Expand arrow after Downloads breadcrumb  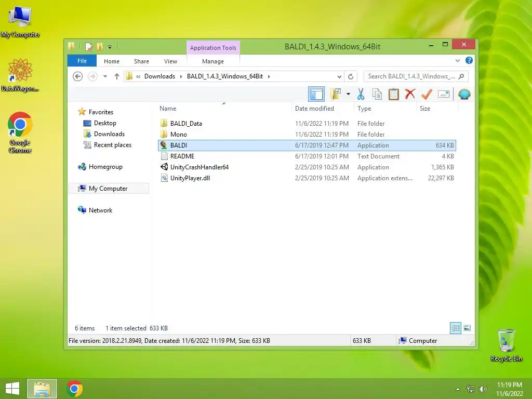click(x=181, y=76)
